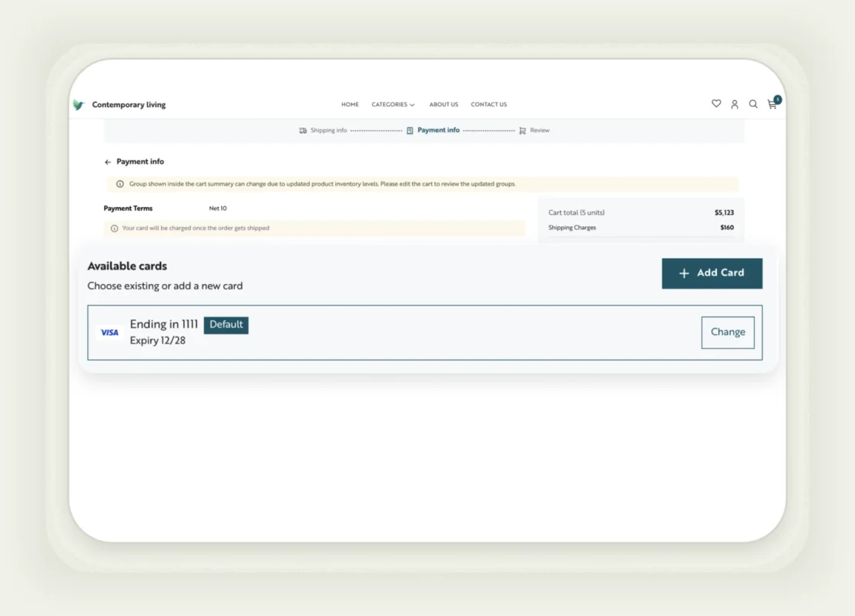Click the Shipping info truck icon

coord(302,130)
